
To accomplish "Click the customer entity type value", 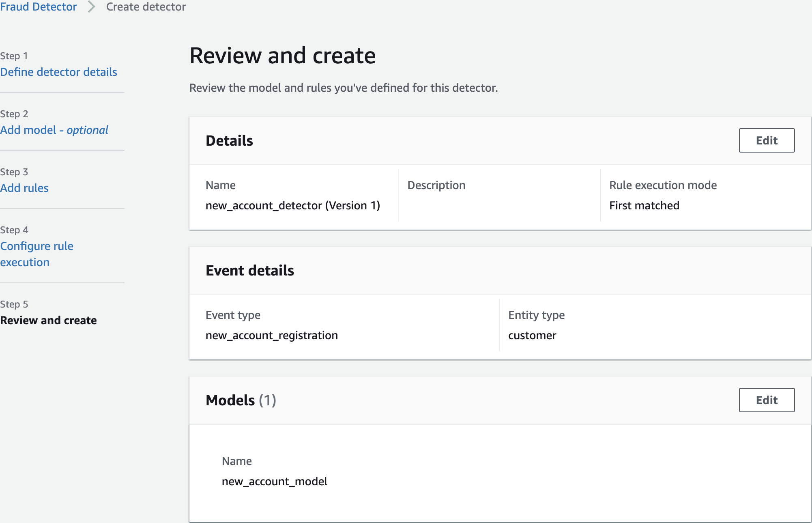I will click(x=532, y=335).
